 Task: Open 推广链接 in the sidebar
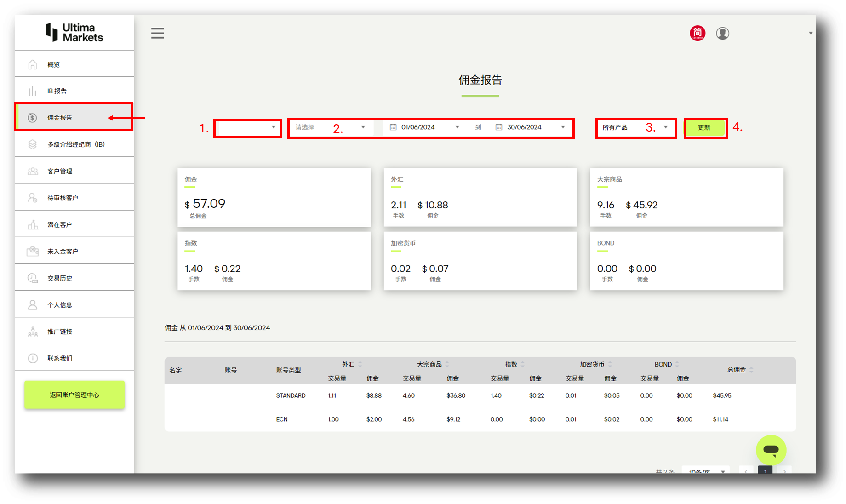74,331
